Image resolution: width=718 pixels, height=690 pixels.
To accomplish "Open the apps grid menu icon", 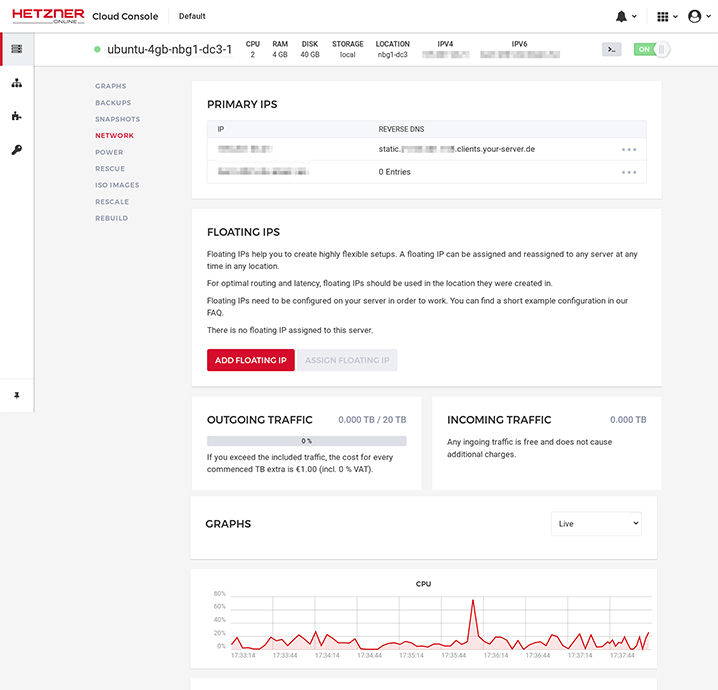I will click(x=662, y=16).
